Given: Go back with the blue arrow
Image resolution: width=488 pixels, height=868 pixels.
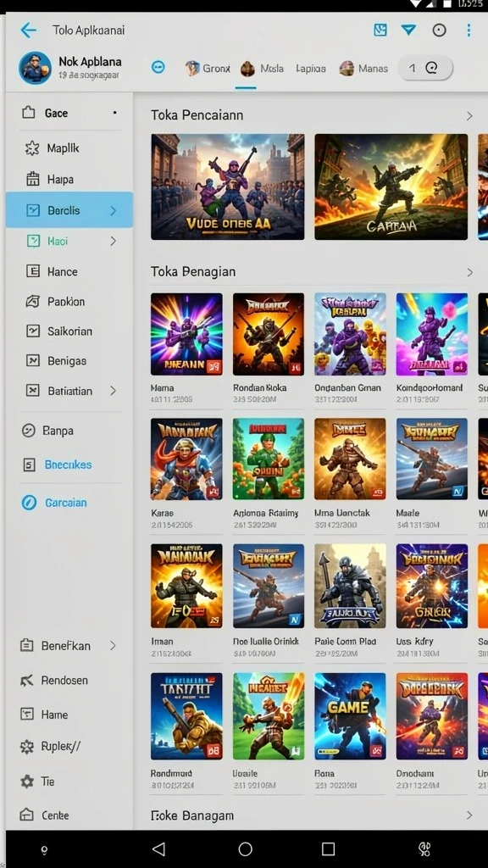Looking at the screenshot, I should coord(28,30).
